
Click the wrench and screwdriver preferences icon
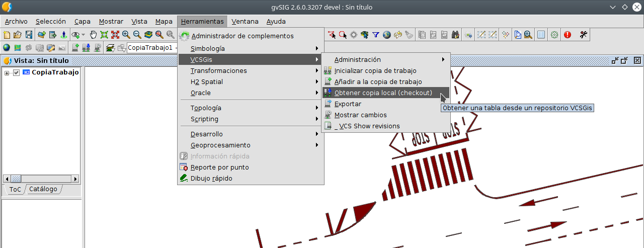584,35
